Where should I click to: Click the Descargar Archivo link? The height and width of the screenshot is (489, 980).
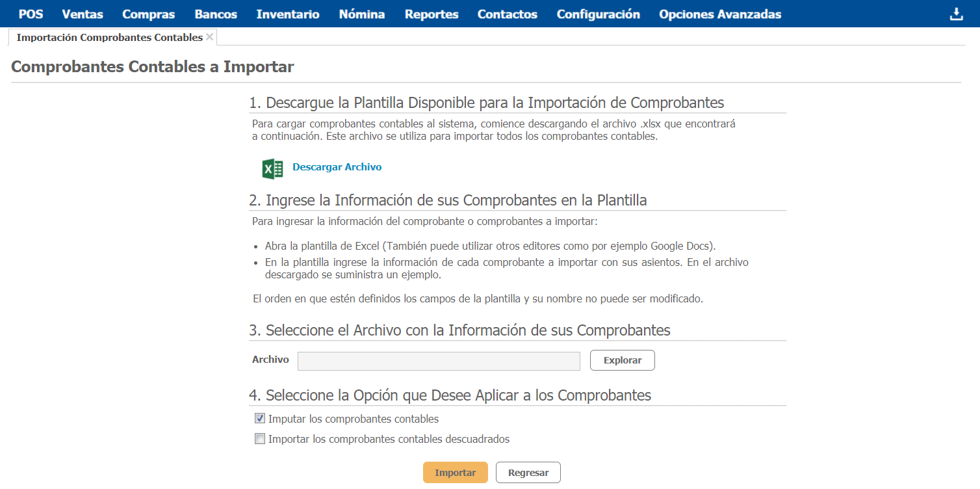(x=337, y=167)
